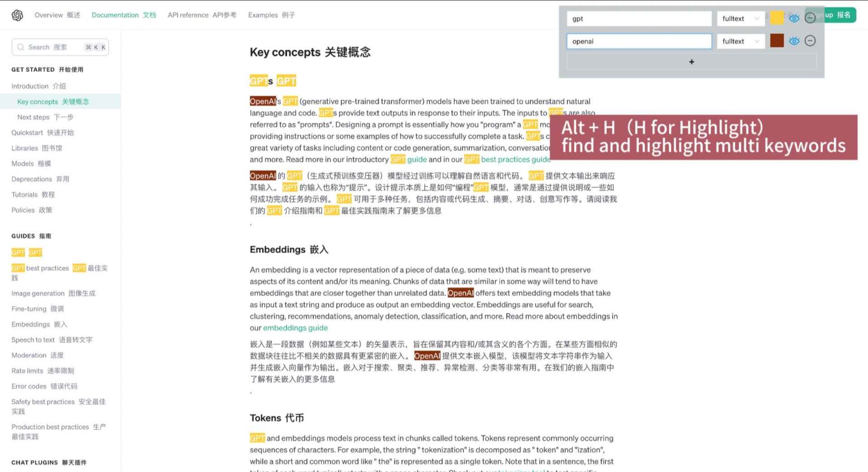Open the GPT guide under GUIDES in the sidebar
The height and width of the screenshot is (472, 868).
(27, 252)
